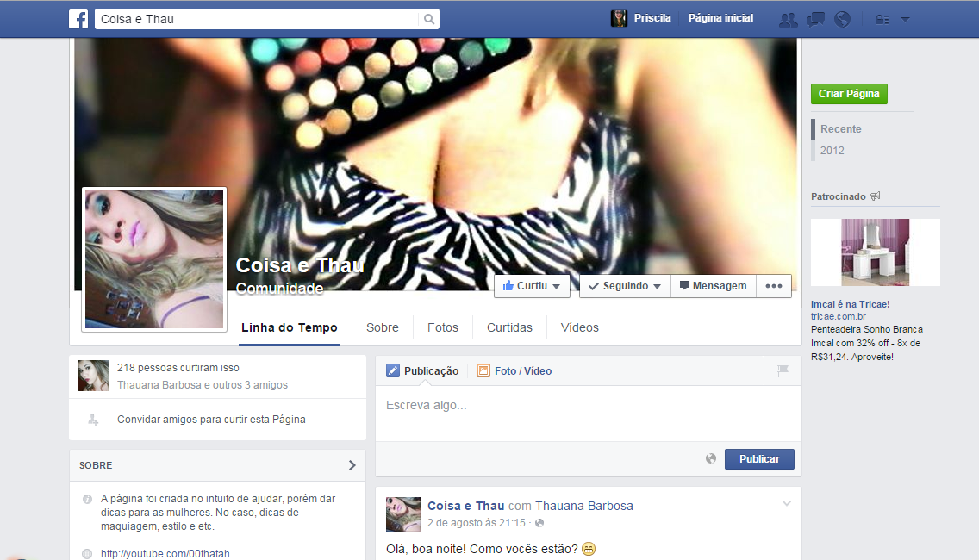Image resolution: width=979 pixels, height=560 pixels.
Task: Open Thauana Barbosa's profile from the post
Action: (583, 506)
